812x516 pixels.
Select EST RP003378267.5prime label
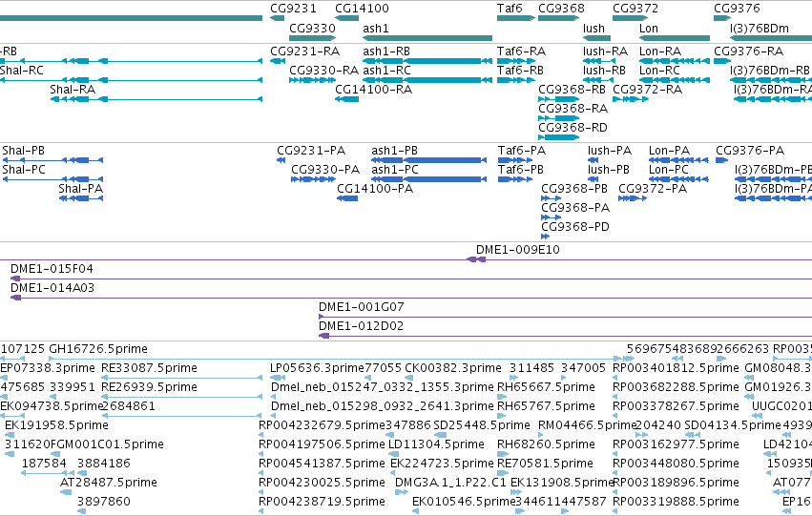click(676, 405)
